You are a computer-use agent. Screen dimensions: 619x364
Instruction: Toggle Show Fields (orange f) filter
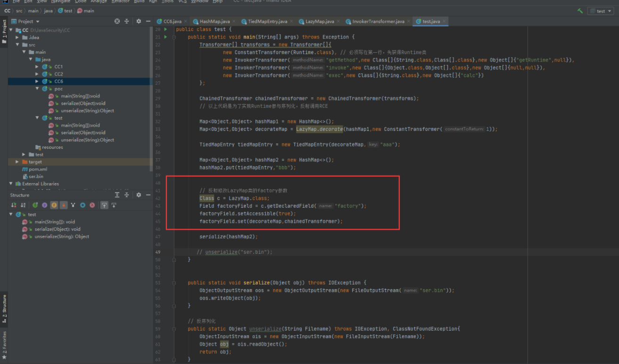(x=54, y=205)
